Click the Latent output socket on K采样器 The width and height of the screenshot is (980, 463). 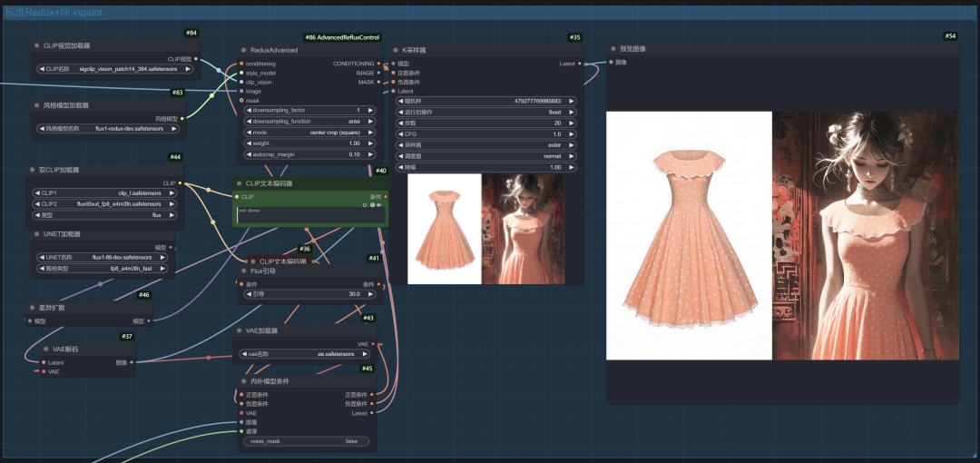(x=579, y=64)
